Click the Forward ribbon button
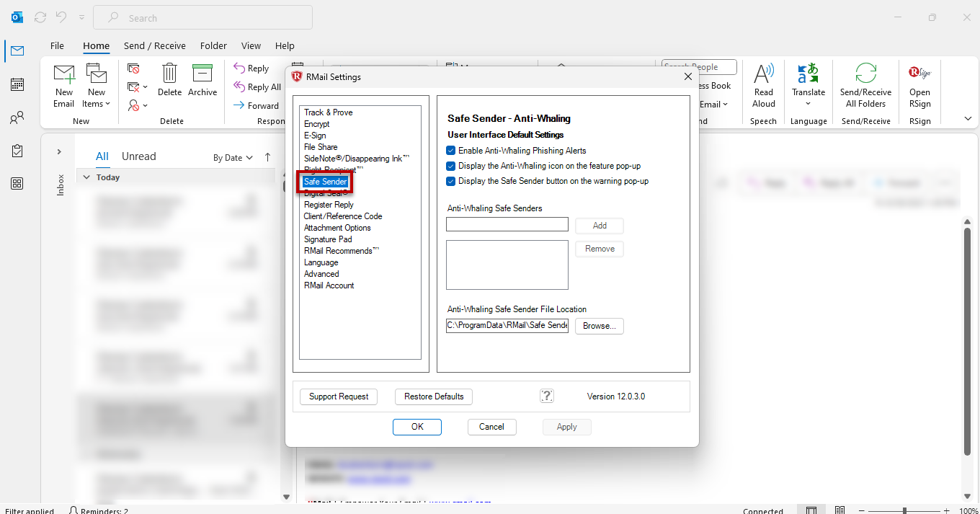Image resolution: width=980 pixels, height=514 pixels. pyautogui.click(x=257, y=105)
